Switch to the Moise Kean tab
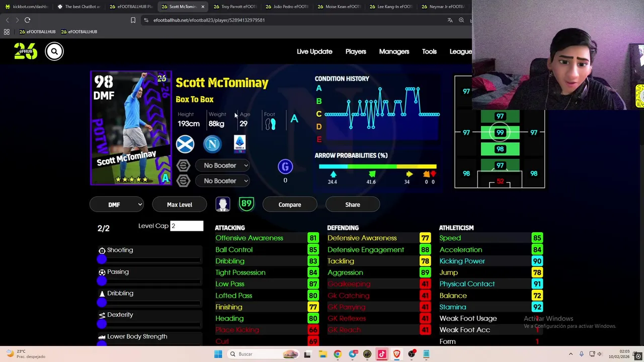Image resolution: width=644 pixels, height=362 pixels. coord(339,7)
